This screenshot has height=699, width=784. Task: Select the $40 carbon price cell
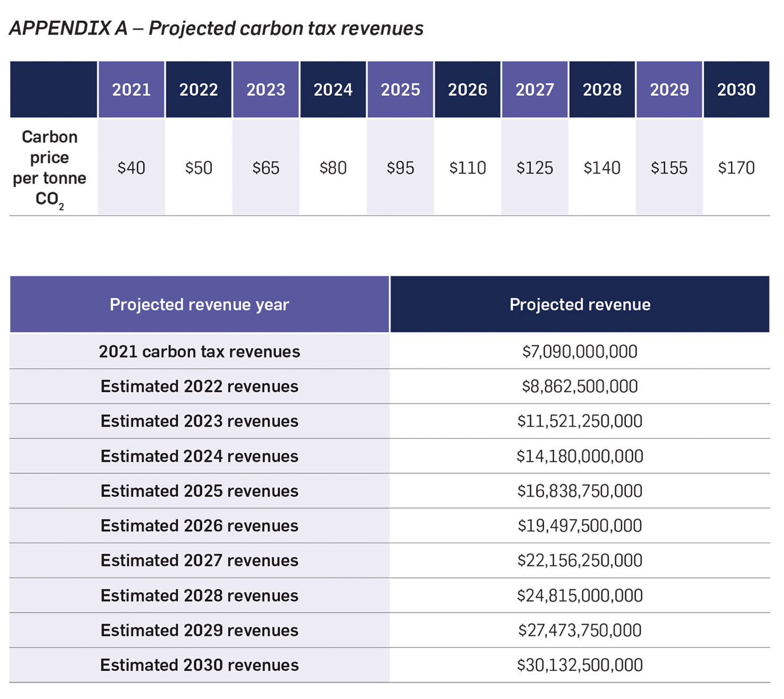[131, 168]
